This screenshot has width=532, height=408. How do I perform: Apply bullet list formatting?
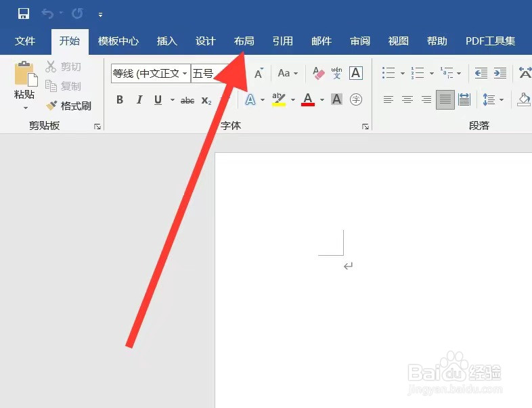coord(389,73)
